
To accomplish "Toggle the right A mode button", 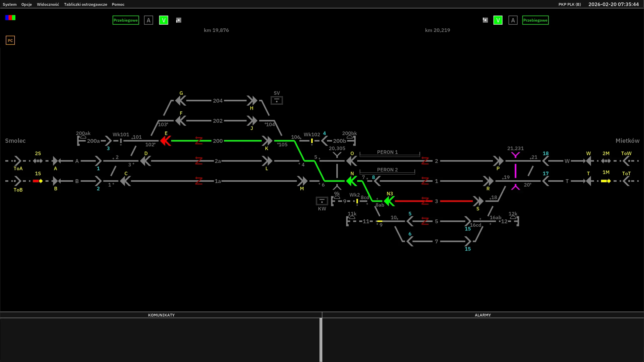I will 513,20.
